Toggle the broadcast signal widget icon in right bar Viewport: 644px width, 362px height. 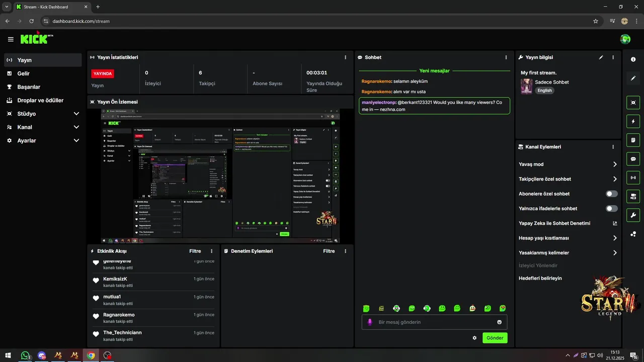click(633, 177)
